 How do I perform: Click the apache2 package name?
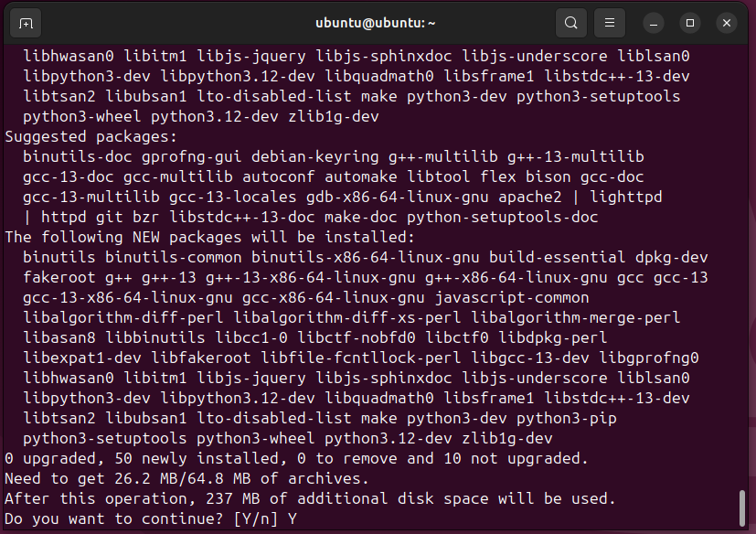538,197
